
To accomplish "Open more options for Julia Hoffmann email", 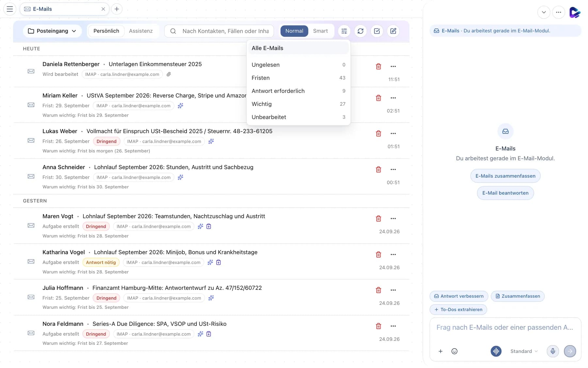I will 393,290.
